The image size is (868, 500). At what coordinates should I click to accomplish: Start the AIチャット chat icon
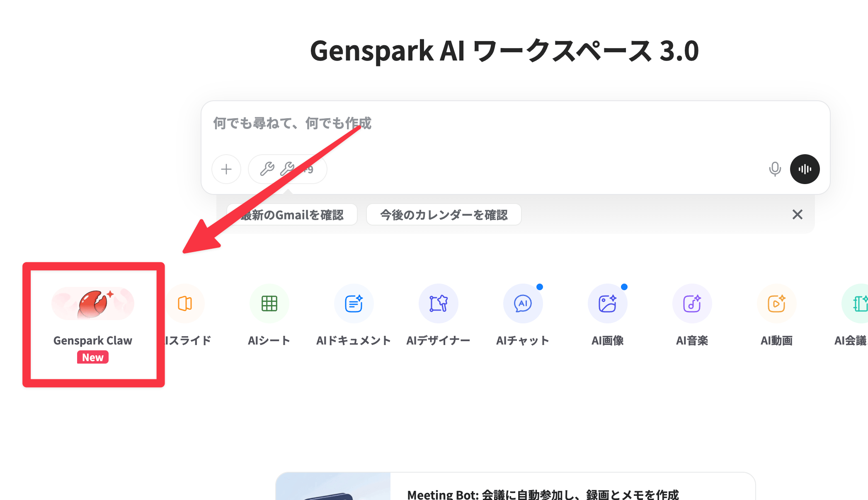(x=523, y=304)
